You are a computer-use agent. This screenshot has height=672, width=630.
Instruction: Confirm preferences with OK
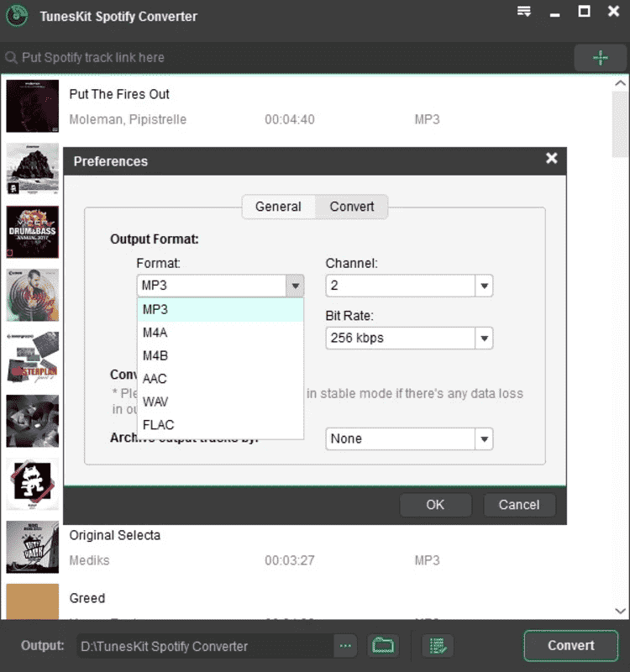click(435, 505)
